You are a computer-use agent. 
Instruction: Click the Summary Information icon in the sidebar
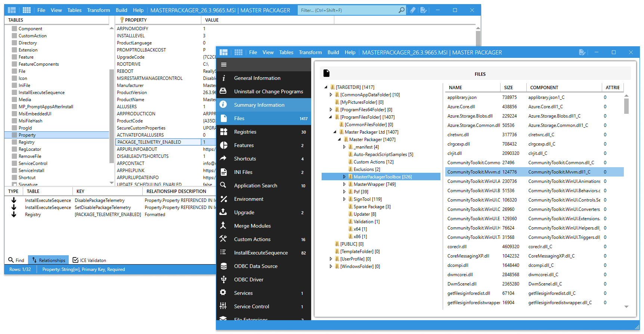pyautogui.click(x=223, y=104)
